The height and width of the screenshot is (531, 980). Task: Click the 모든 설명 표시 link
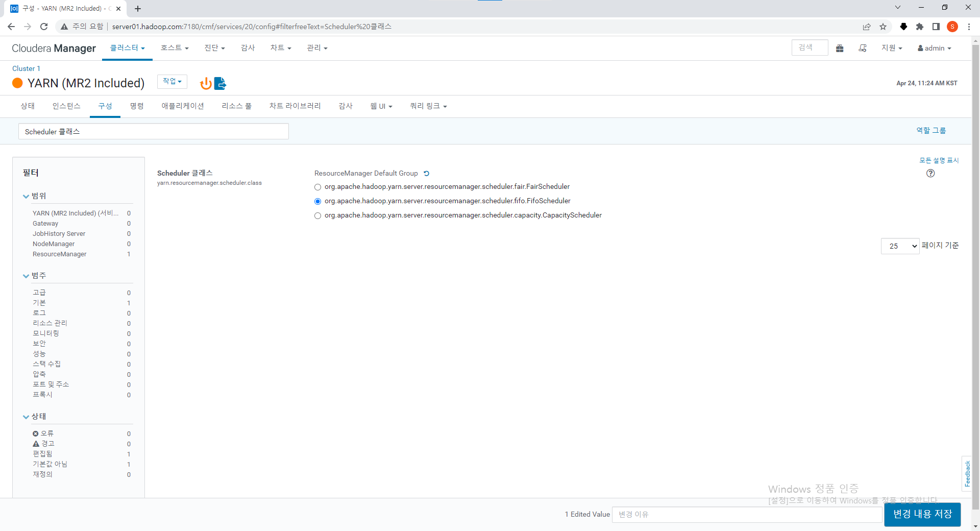939,160
